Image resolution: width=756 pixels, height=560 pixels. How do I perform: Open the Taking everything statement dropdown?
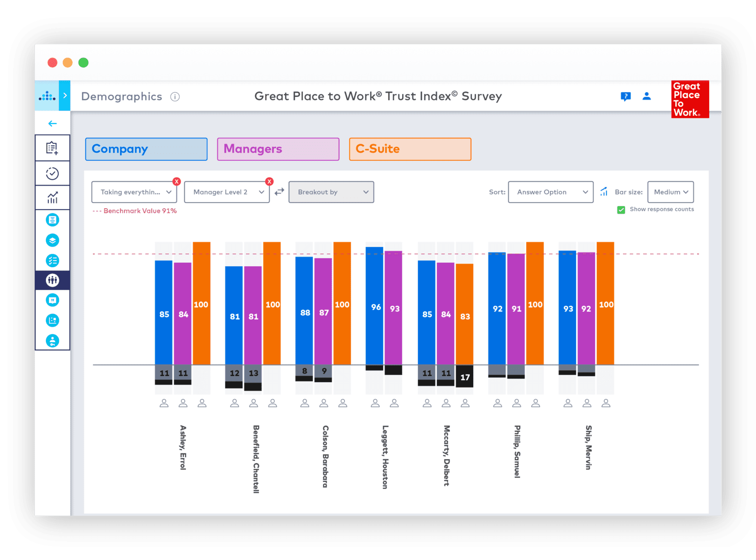coord(134,192)
